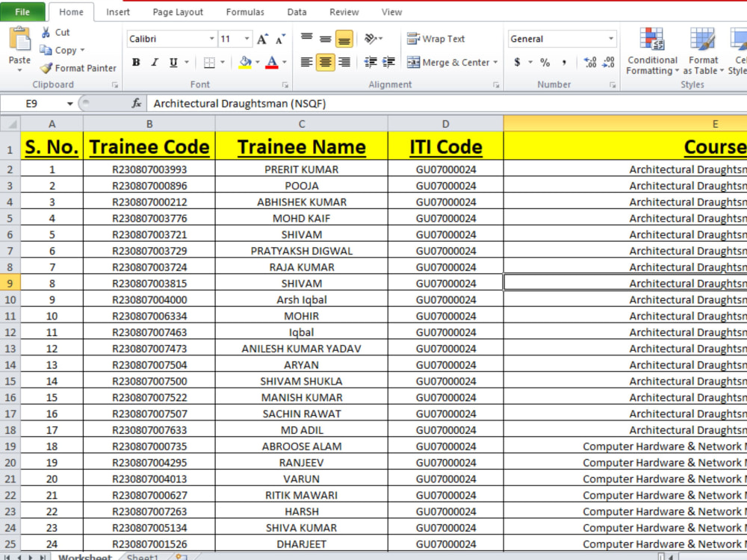Click the Increase Decimal icon

tap(590, 62)
